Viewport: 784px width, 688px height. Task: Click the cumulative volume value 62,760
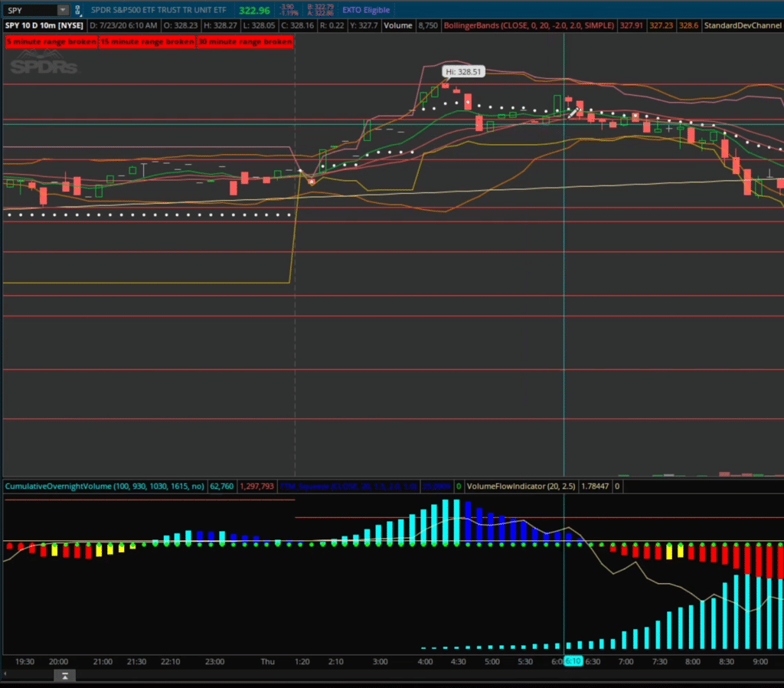pyautogui.click(x=221, y=487)
